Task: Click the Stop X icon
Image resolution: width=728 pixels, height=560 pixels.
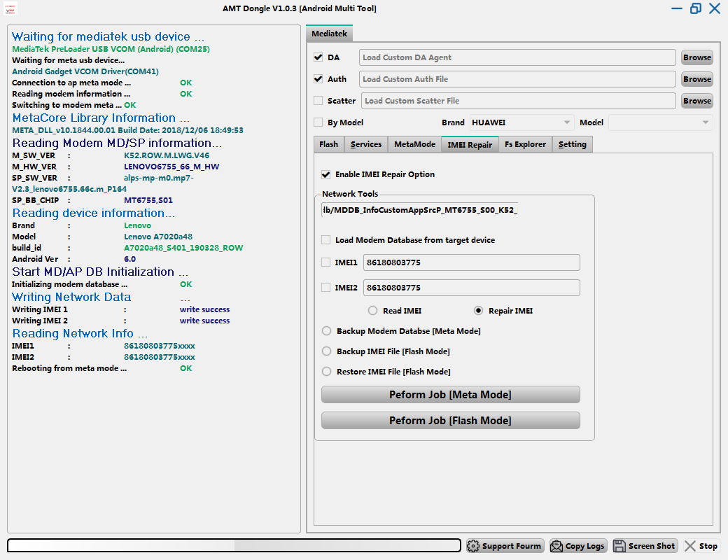Action: coord(690,546)
